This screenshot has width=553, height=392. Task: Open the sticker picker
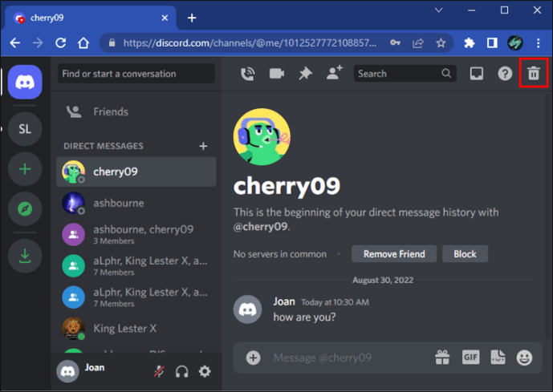pos(498,358)
